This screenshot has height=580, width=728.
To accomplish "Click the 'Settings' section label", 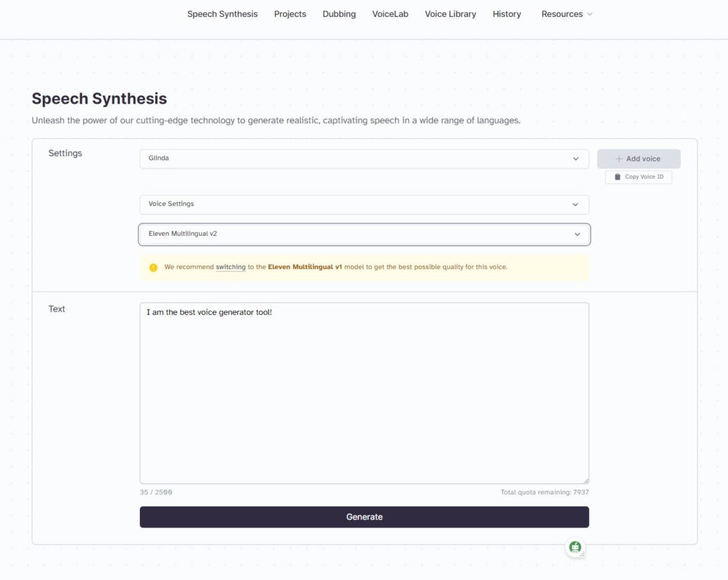I will (x=65, y=153).
